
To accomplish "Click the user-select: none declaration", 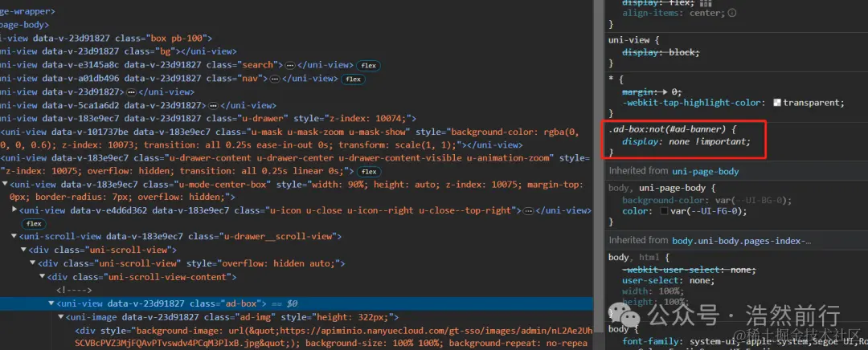I will [668, 280].
